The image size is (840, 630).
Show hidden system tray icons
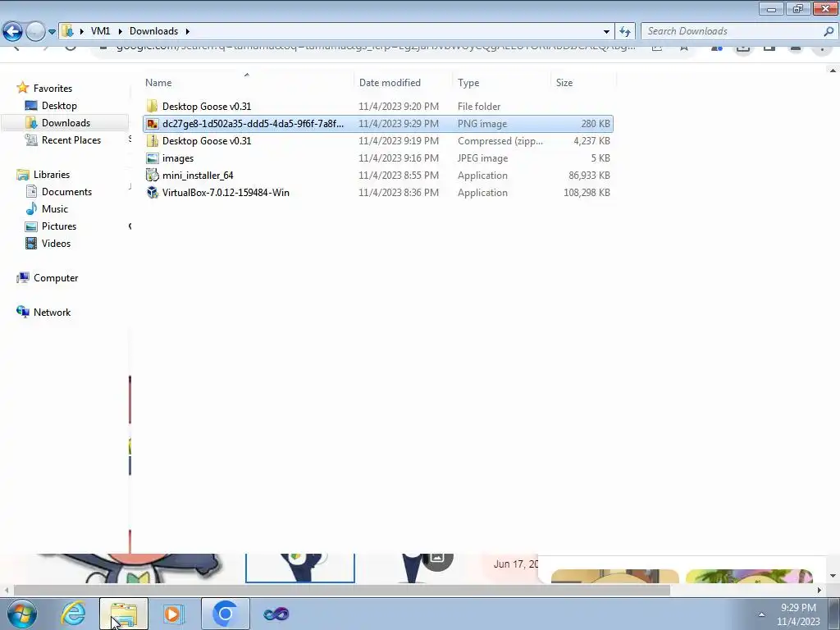(x=761, y=614)
